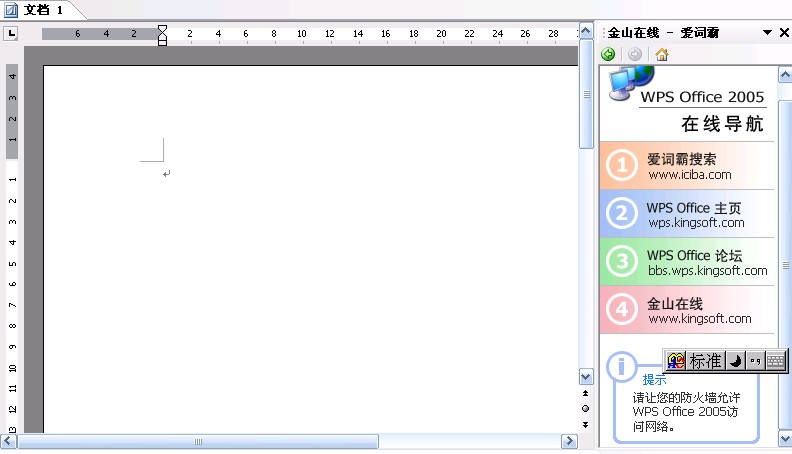Open the browse object selector circle

tap(585, 409)
